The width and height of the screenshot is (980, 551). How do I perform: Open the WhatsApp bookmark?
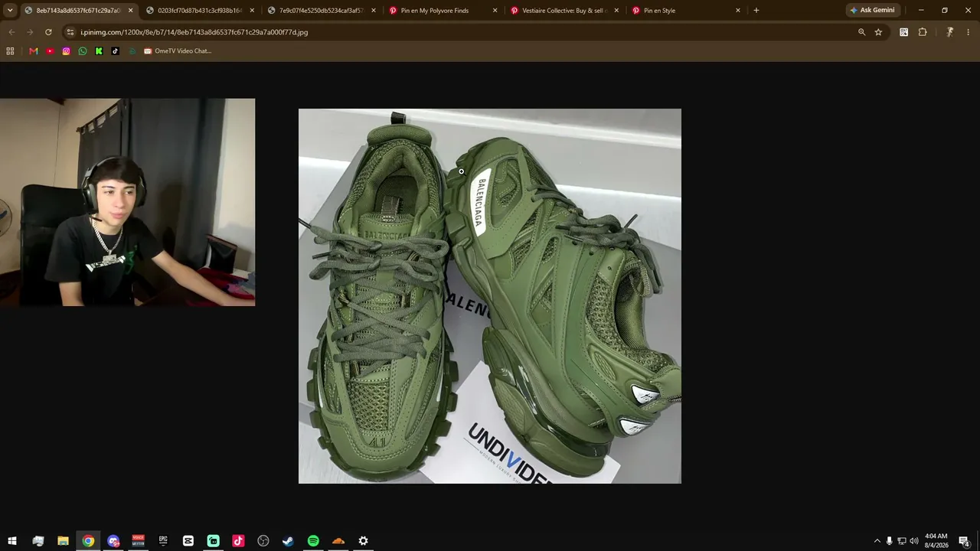[83, 51]
